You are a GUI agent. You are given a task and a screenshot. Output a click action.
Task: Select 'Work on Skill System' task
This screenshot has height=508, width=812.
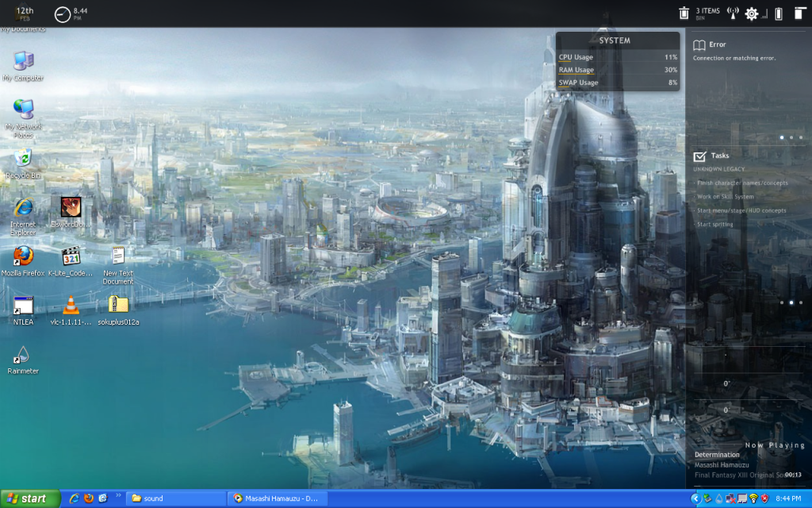point(725,197)
